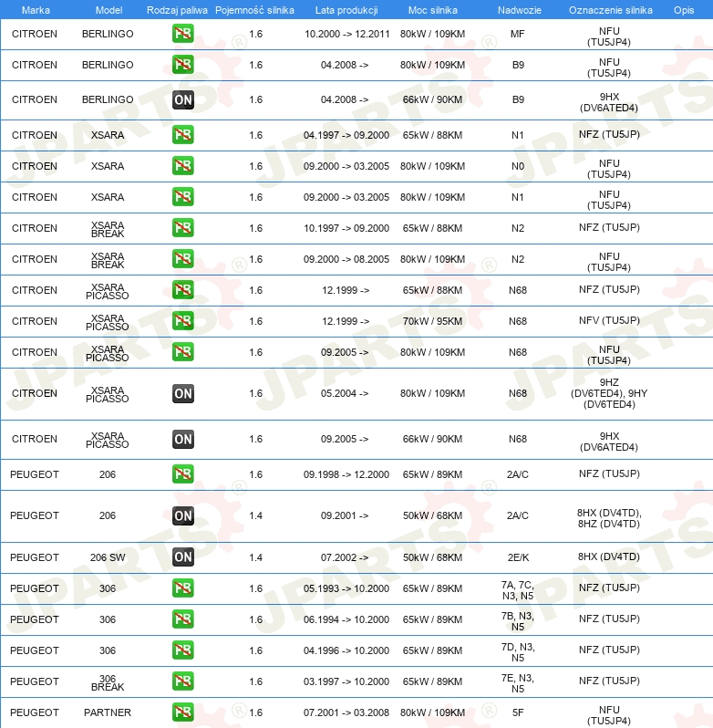Click body code 7D, N3, N5 cell

(518, 652)
